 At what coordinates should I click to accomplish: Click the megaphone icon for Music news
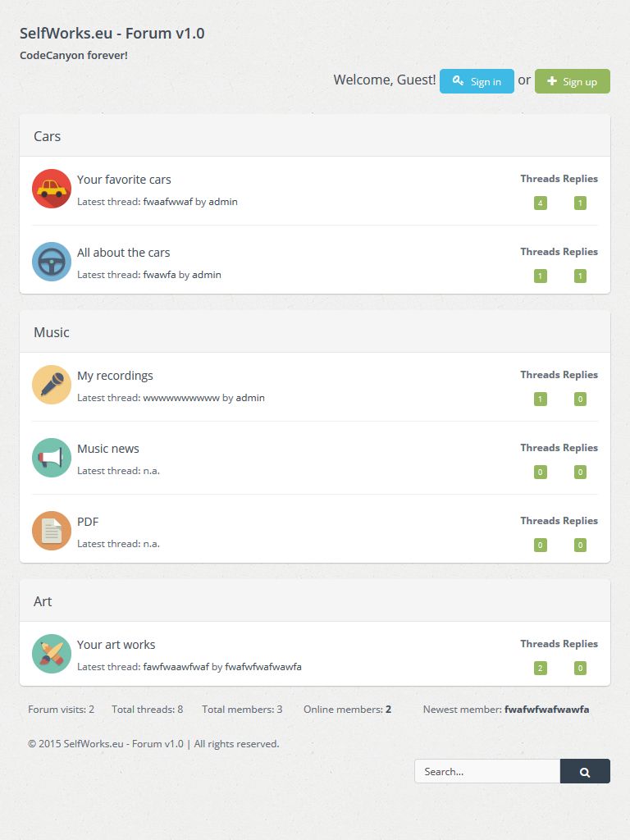(52, 458)
